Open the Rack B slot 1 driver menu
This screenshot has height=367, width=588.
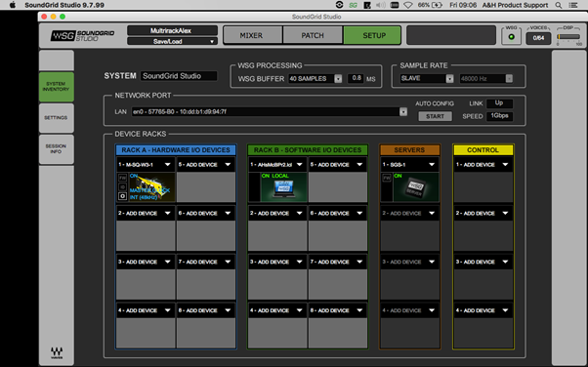(277, 165)
